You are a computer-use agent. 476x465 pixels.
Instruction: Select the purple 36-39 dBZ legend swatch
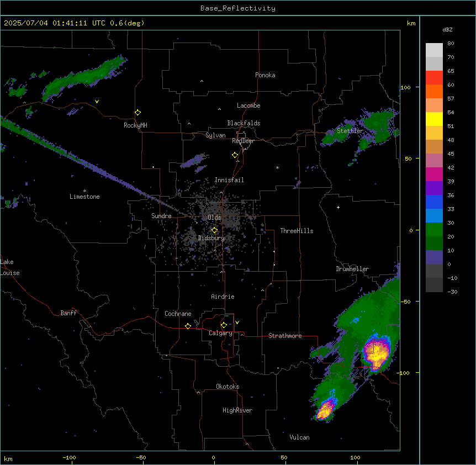[434, 188]
